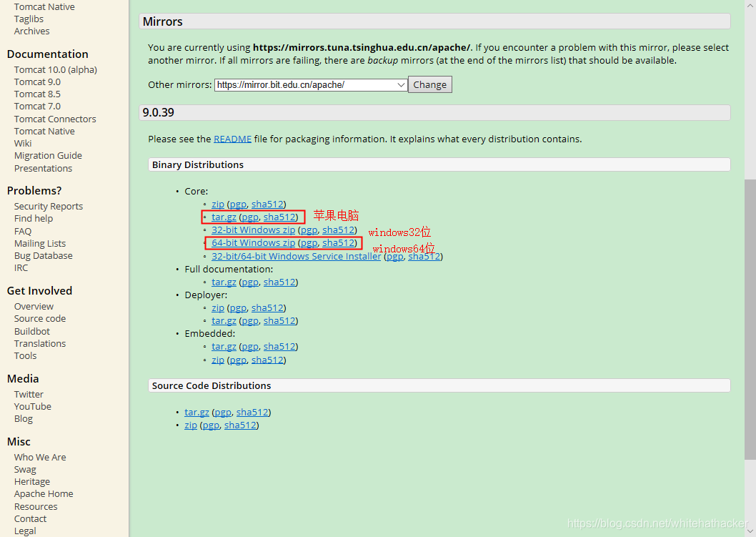
Task: Open the Other mirrors dropdown list
Action: tap(311, 85)
